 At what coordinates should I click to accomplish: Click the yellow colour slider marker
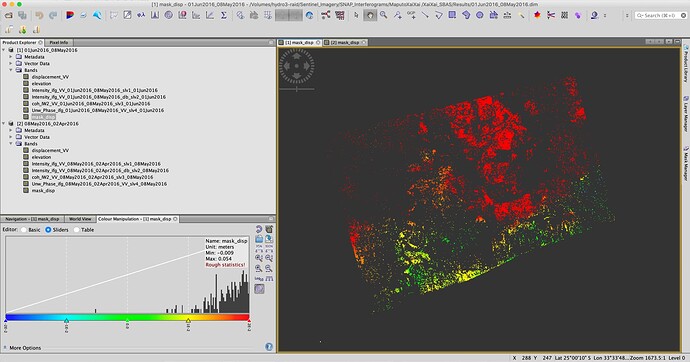pyautogui.click(x=188, y=321)
